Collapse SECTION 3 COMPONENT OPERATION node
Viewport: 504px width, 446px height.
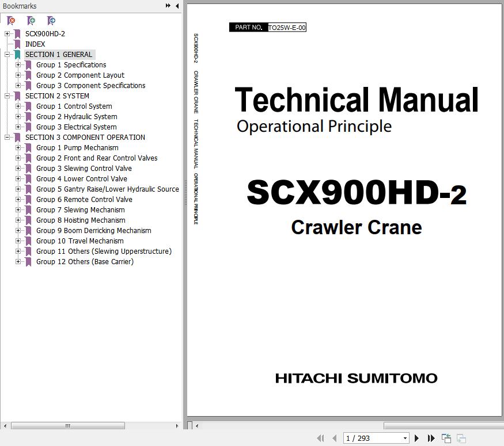(7, 138)
